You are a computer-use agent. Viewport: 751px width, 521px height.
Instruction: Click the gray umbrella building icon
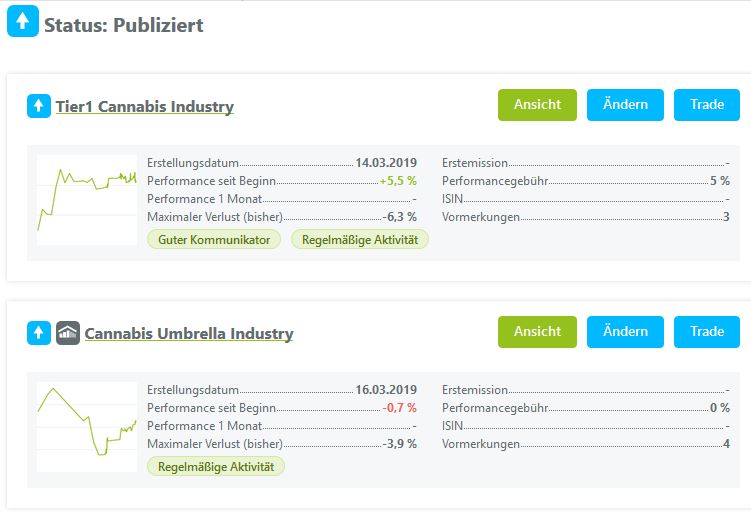[x=68, y=332]
